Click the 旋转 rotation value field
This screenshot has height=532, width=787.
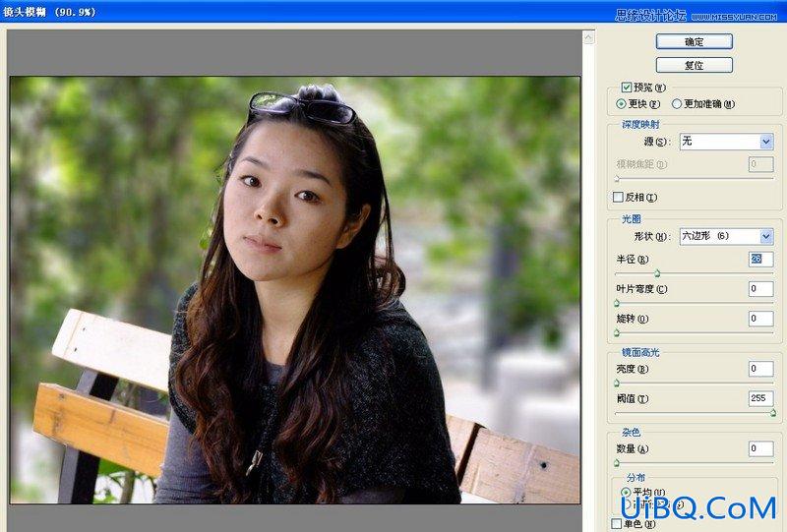pos(760,319)
